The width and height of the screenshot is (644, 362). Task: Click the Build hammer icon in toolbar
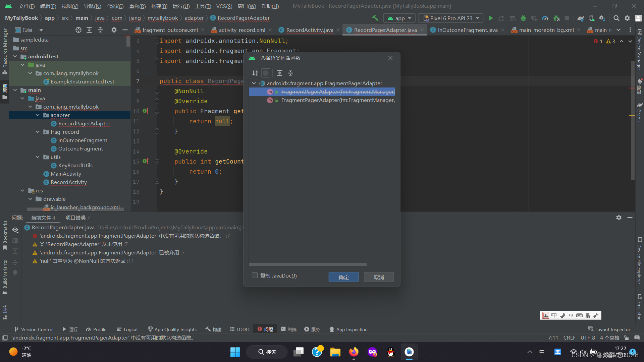point(375,18)
